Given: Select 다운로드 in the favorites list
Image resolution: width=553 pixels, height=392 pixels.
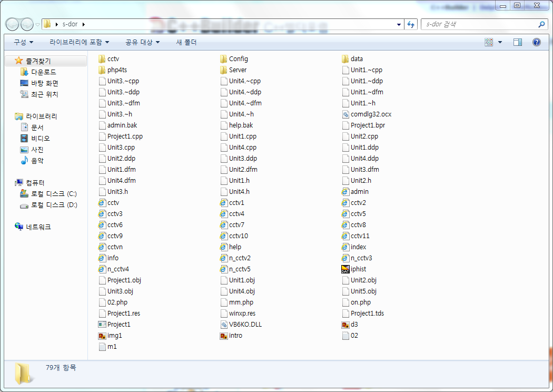Looking at the screenshot, I should (x=43, y=72).
